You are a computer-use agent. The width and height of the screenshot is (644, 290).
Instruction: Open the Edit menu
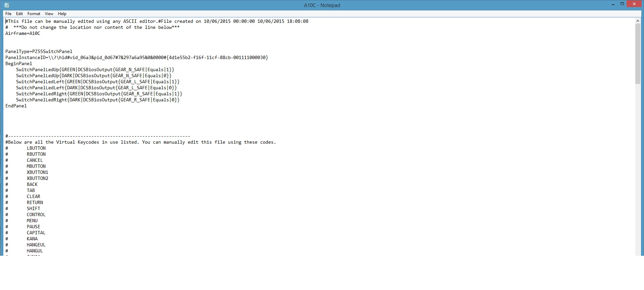pos(19,14)
